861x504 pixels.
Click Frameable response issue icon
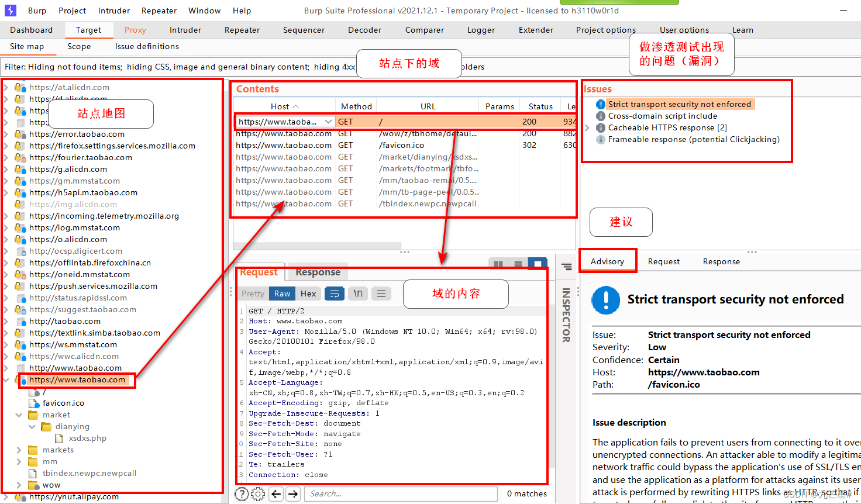601,139
